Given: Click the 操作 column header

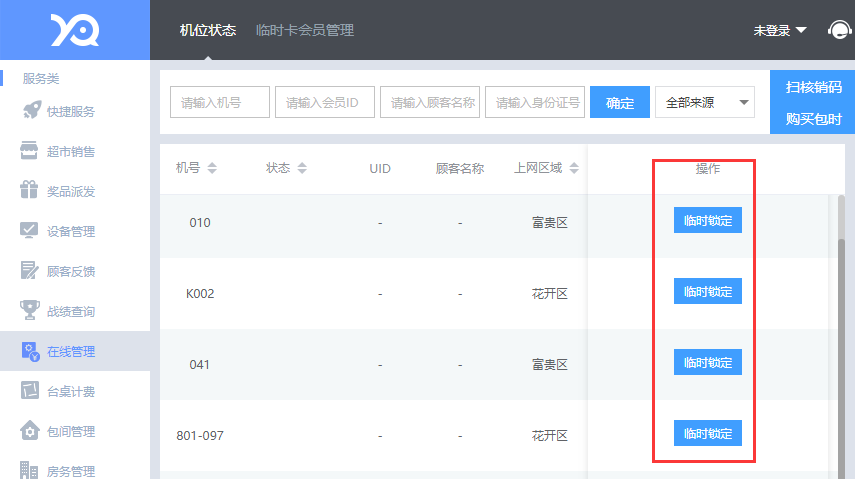Looking at the screenshot, I should pos(708,169).
